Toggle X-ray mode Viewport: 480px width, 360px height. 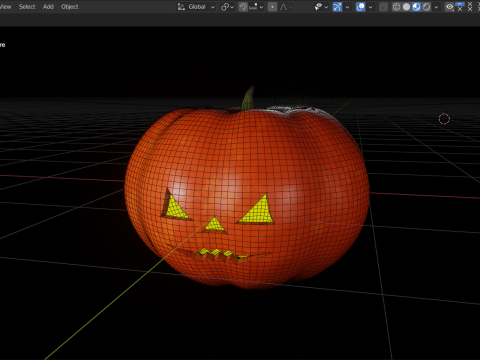(384, 7)
